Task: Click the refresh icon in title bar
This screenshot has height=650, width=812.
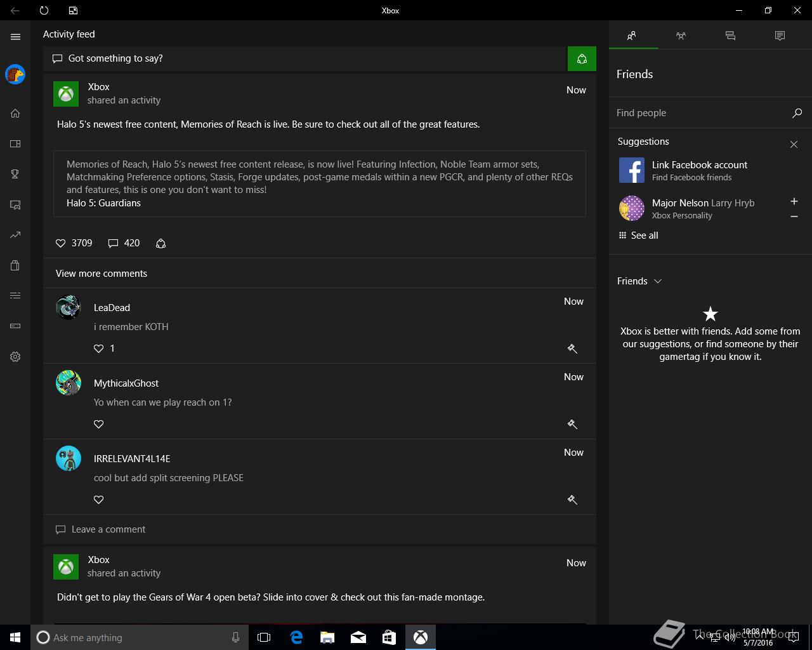Action: coord(44,10)
